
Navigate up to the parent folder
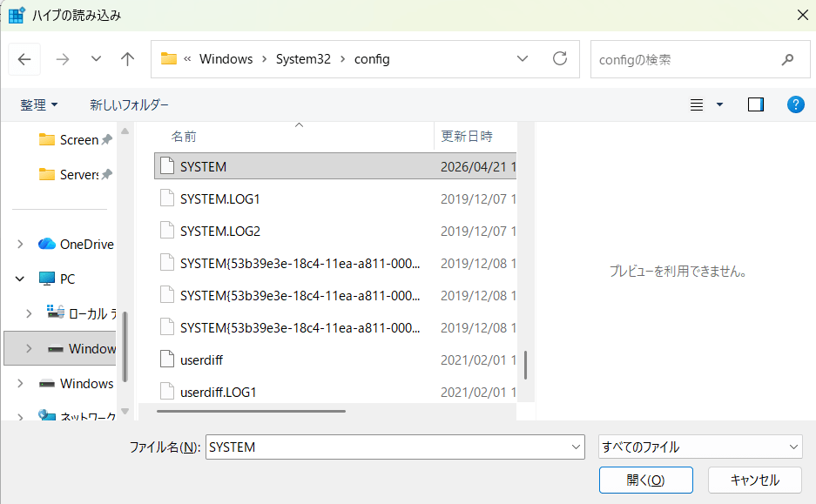[127, 58]
